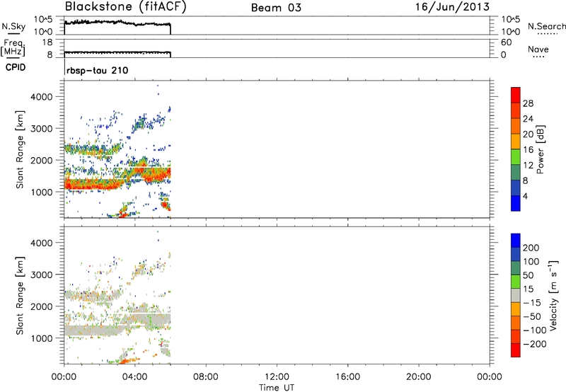
Task: Click the '18' frequency axis tick label
Action: pos(47,42)
